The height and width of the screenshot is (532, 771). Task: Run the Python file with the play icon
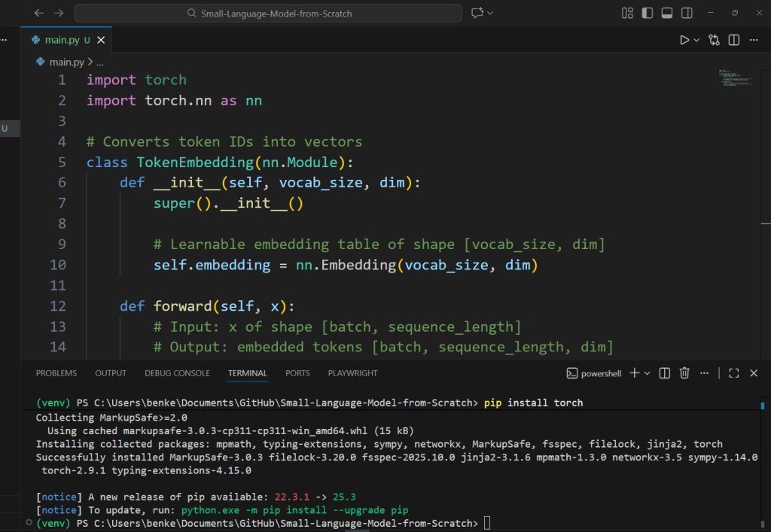coord(684,40)
